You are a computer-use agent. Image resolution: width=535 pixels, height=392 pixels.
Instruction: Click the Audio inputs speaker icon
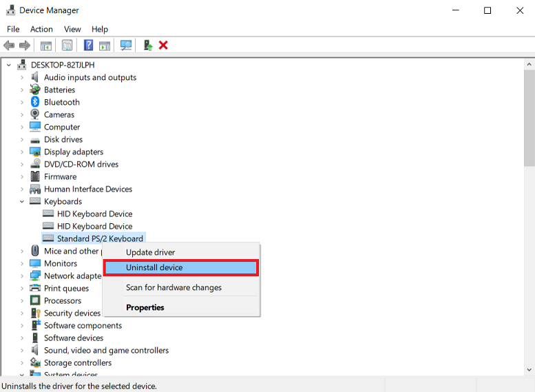pos(35,77)
